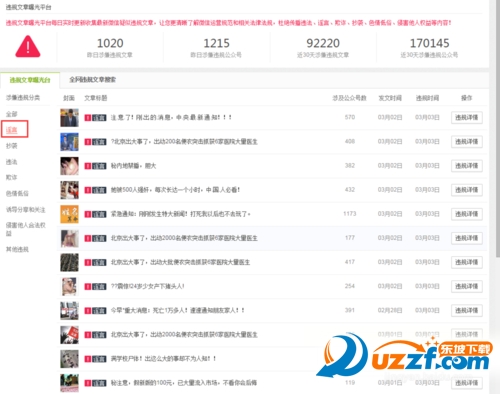500x394 pixels.
Task: Select 全部 in the violation category list
Action: coord(12,114)
